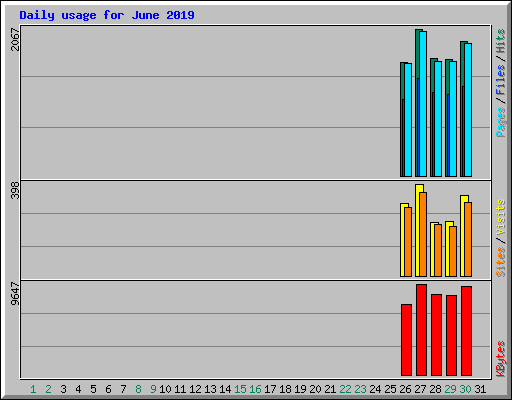Screen dimensions: 512x400
Task: Click day 23 on the x-axis
Action: [360, 389]
